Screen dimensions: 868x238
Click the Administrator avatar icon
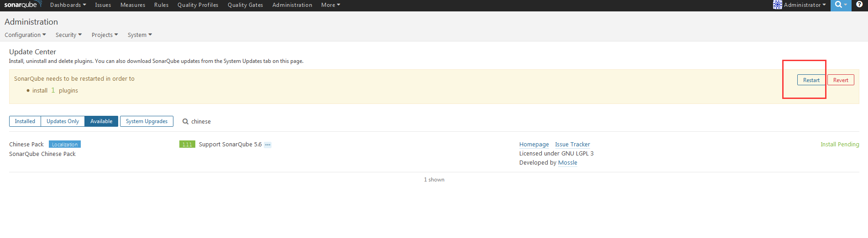point(777,5)
